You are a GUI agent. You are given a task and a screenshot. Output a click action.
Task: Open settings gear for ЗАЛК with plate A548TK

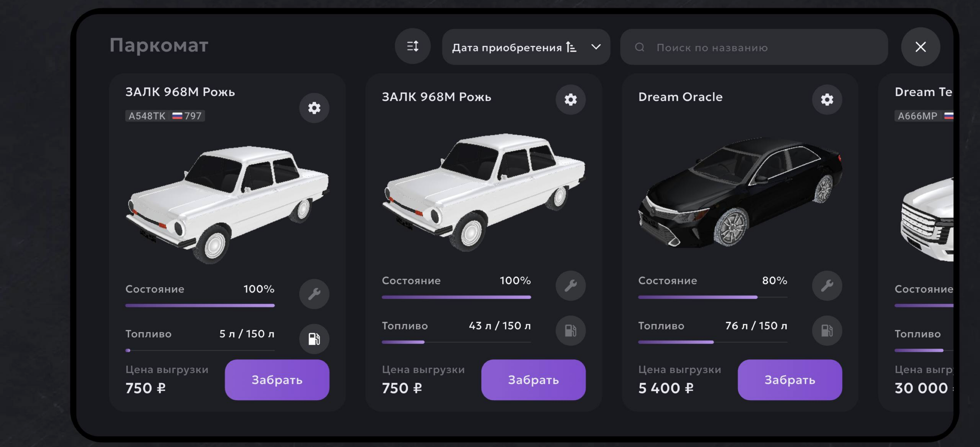(314, 108)
